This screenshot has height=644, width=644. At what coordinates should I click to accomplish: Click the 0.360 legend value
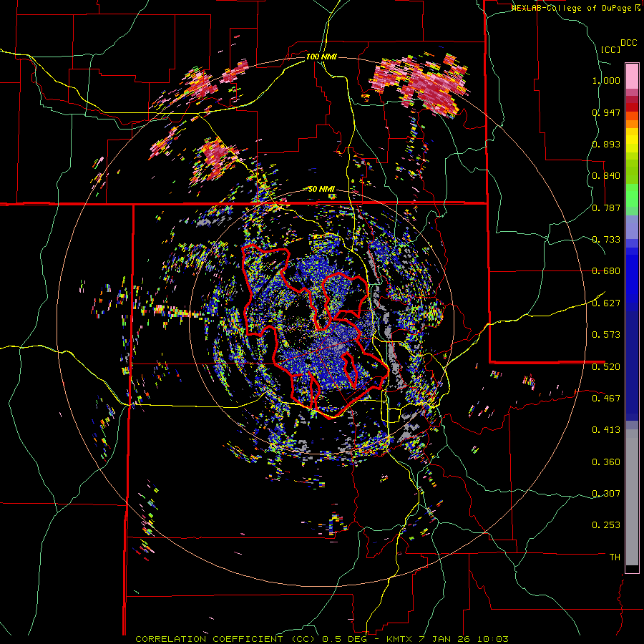[606, 462]
